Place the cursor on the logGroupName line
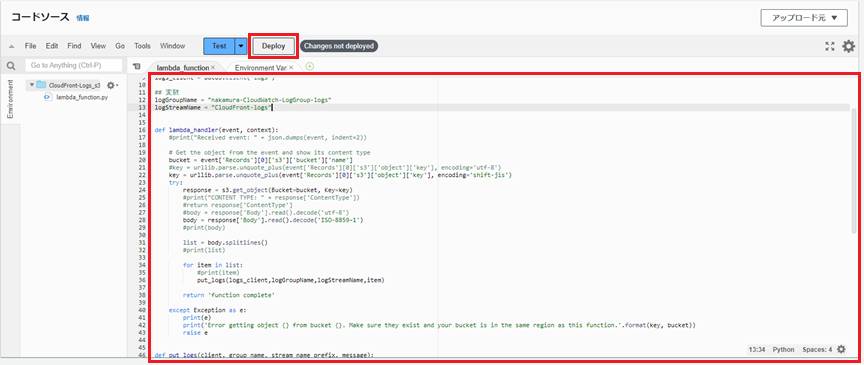This screenshot has width=864, height=365. pyautogui.click(x=243, y=100)
